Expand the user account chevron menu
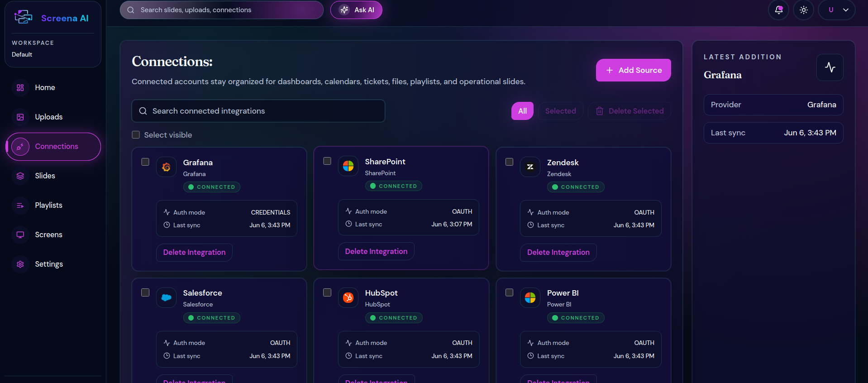The height and width of the screenshot is (383, 868). click(846, 10)
